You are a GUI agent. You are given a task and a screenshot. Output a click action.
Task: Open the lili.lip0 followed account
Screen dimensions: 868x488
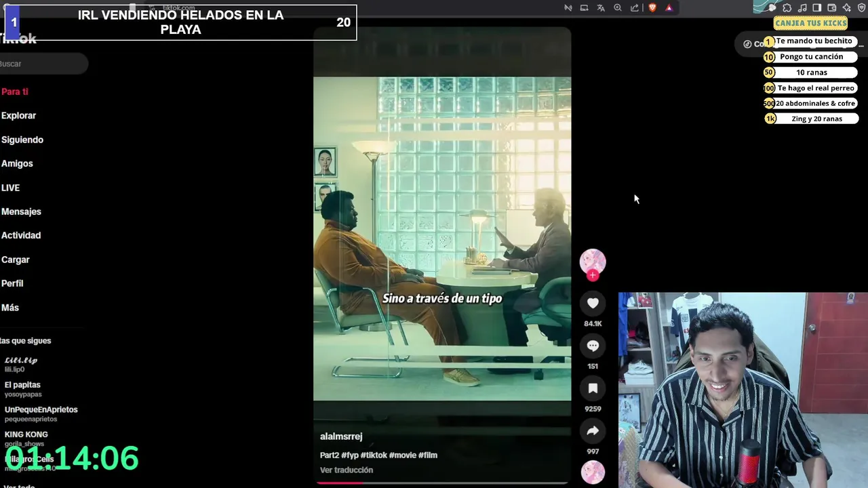(x=21, y=365)
